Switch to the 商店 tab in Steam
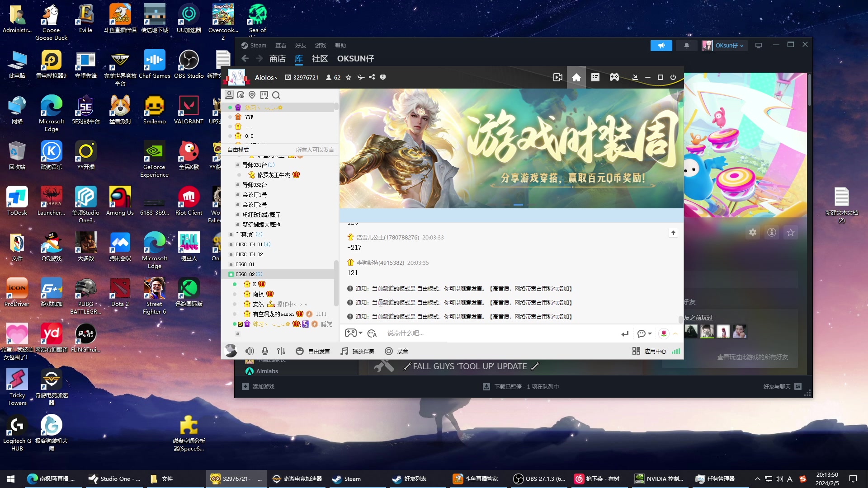The width and height of the screenshot is (868, 488). (x=277, y=59)
